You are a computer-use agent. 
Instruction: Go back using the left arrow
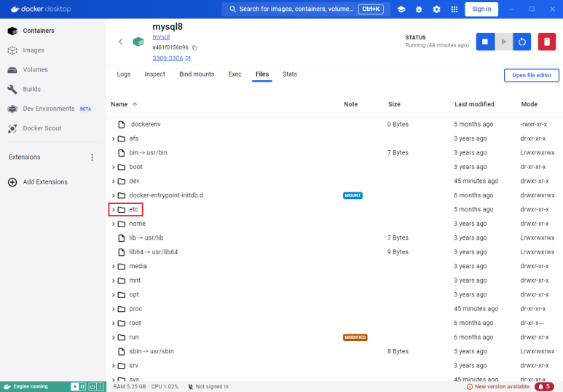click(x=121, y=42)
